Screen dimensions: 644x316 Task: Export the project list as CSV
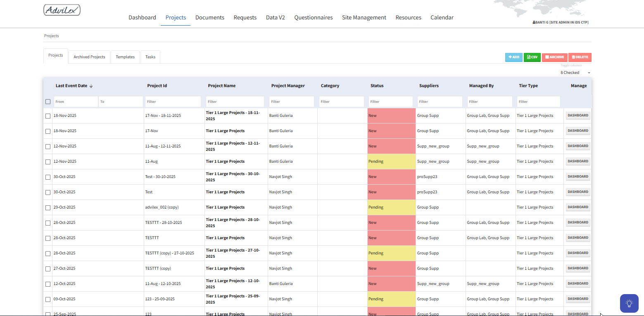(x=532, y=57)
